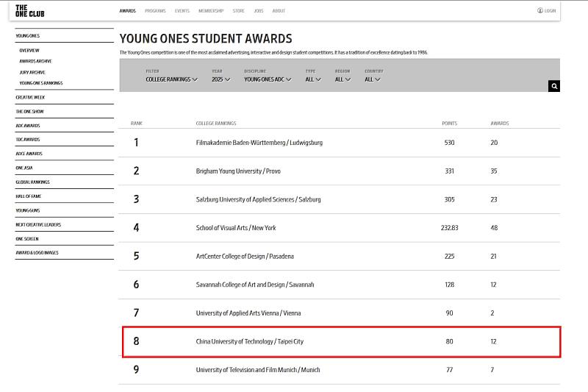The width and height of the screenshot is (588, 392).
Task: Click the Rank column header
Action: click(x=137, y=124)
